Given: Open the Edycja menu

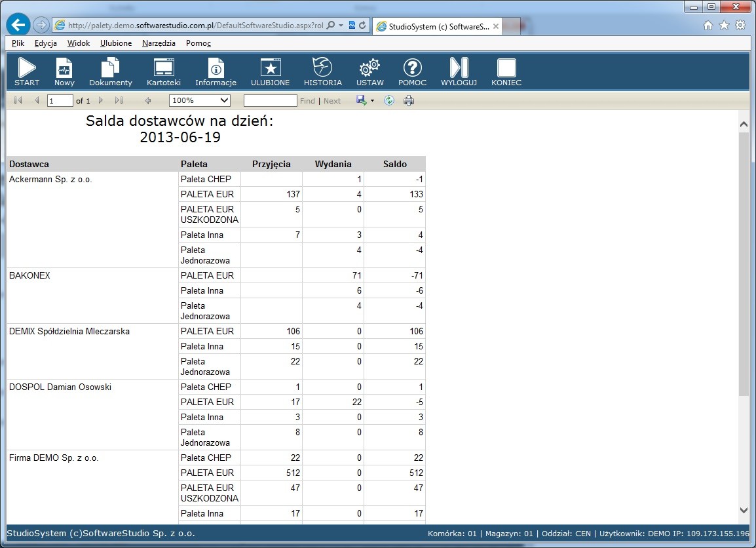Looking at the screenshot, I should [46, 43].
